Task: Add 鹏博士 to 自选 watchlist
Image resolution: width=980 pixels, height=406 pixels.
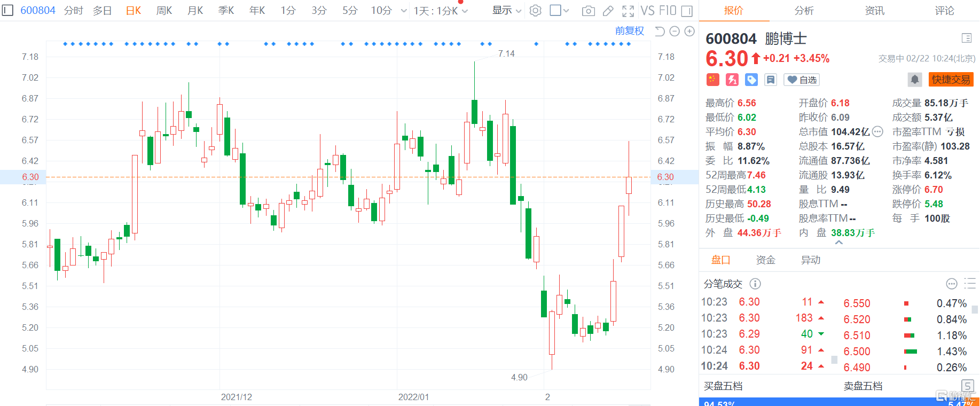Action: point(802,80)
